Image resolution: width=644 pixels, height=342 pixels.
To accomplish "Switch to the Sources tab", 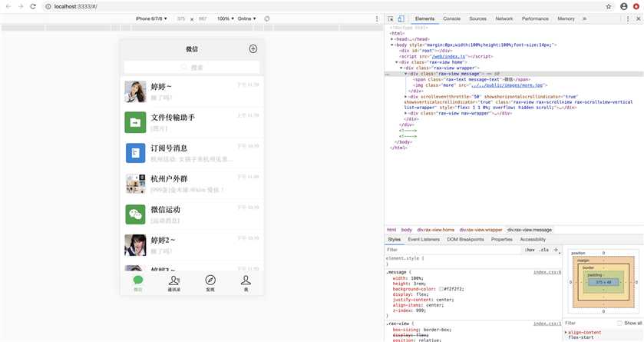I will point(477,19).
